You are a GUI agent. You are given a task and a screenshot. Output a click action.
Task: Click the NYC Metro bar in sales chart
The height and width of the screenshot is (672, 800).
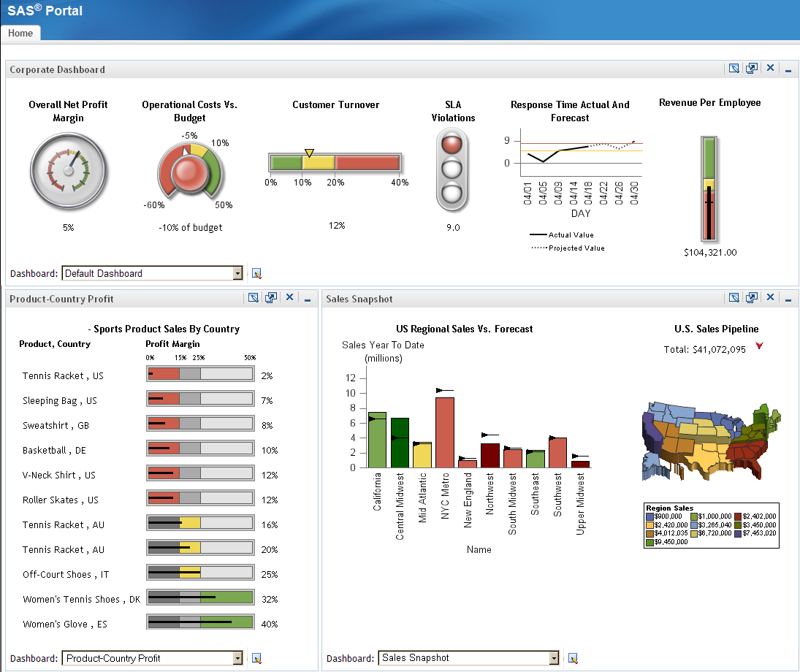click(445, 432)
